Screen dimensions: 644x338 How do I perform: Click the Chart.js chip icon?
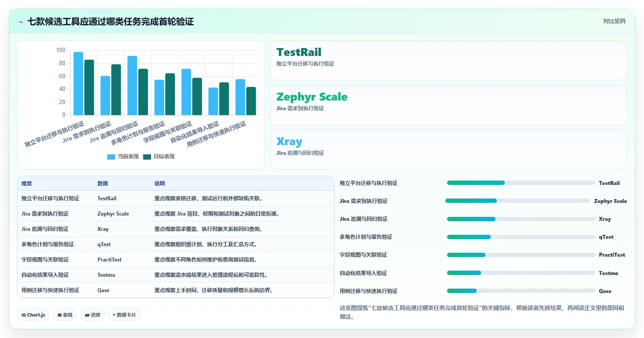23,315
